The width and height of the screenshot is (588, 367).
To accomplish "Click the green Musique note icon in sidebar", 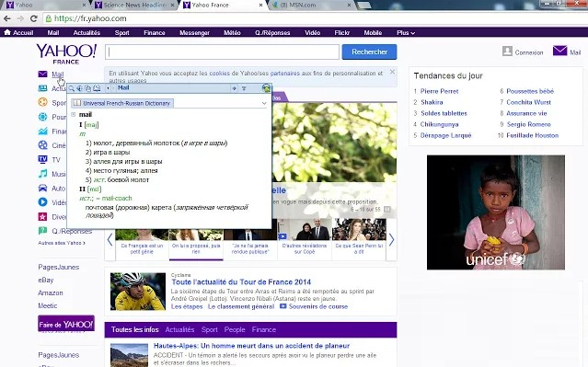I will point(42,174).
